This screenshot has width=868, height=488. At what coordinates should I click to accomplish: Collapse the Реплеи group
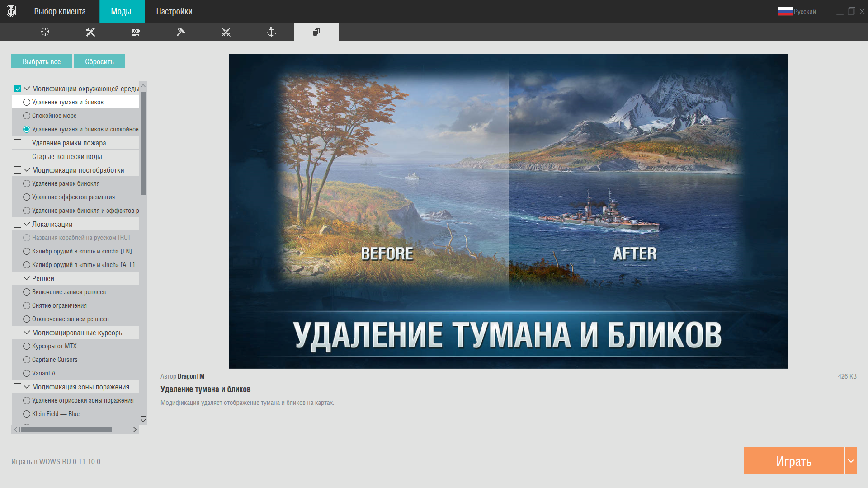[x=27, y=278]
